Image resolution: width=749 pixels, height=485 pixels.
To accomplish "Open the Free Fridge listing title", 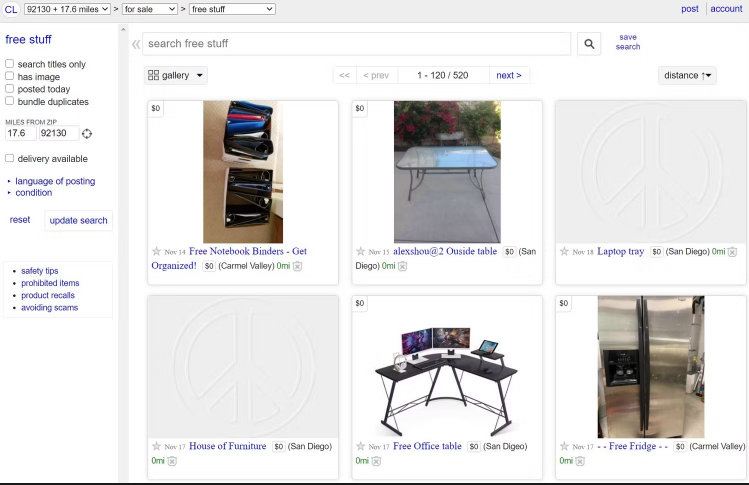I will [x=632, y=446].
